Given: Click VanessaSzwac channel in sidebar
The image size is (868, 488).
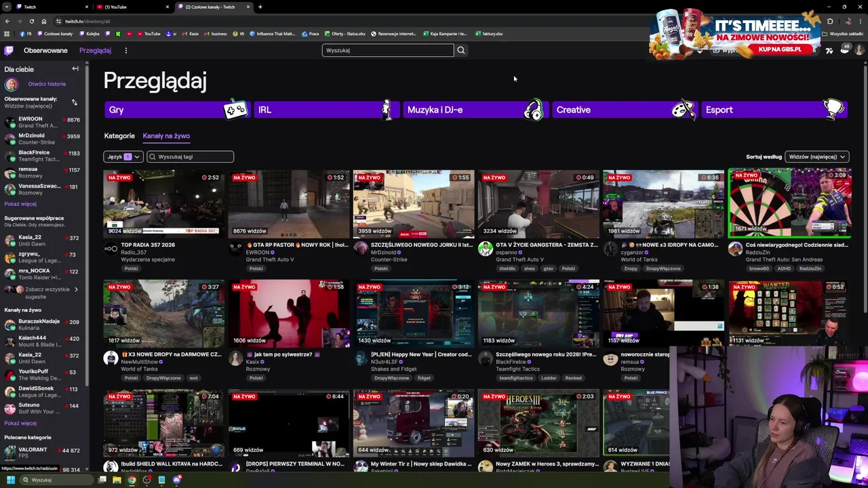Looking at the screenshot, I should pos(43,189).
